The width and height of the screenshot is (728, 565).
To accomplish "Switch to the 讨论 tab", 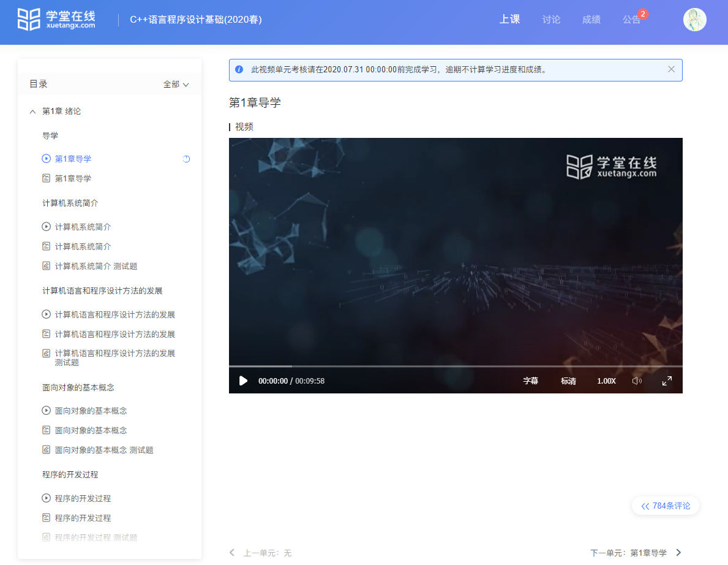I will pyautogui.click(x=551, y=20).
